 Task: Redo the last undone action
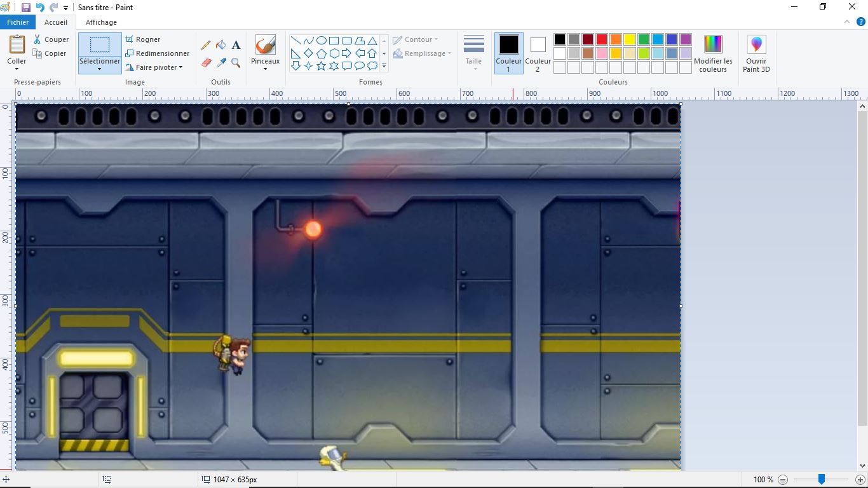click(54, 8)
